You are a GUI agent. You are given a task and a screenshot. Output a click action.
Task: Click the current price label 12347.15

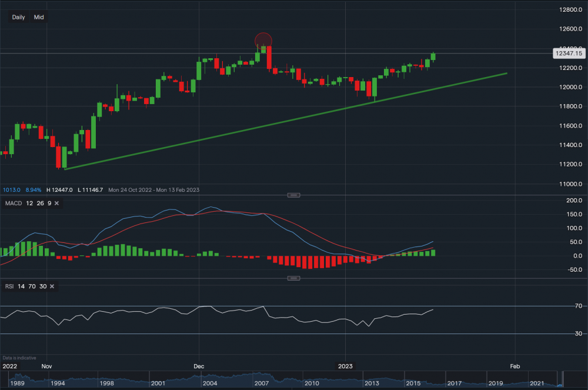coord(569,54)
